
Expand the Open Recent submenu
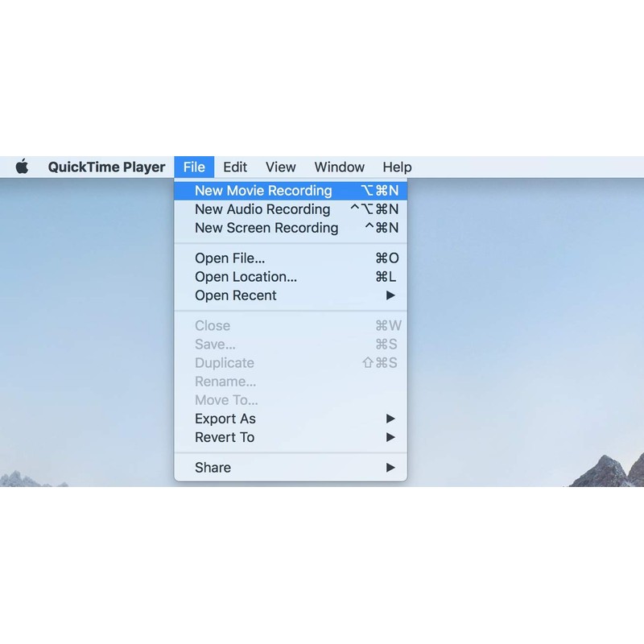tap(291, 295)
